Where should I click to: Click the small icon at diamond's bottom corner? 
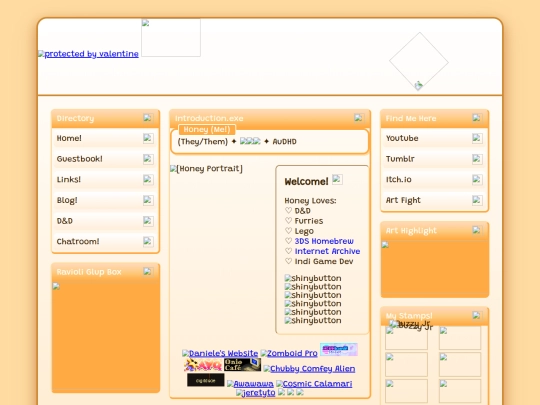(418, 85)
